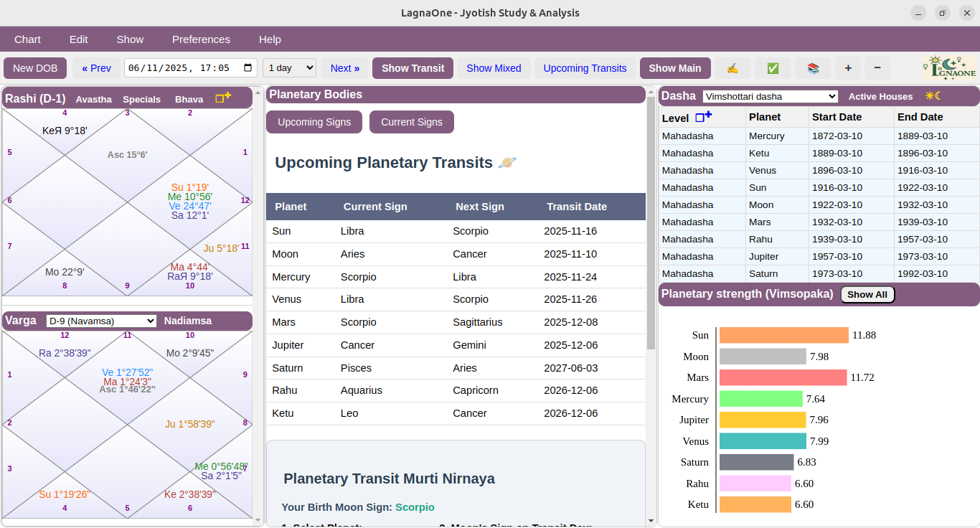Viewport: 980px width, 528px height.
Task: Click Mo 22°9' in the Rashi chart
Action: (65, 272)
